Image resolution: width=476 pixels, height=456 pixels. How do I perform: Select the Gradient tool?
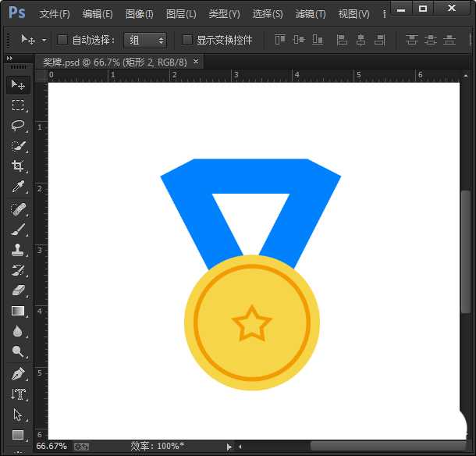click(x=18, y=311)
